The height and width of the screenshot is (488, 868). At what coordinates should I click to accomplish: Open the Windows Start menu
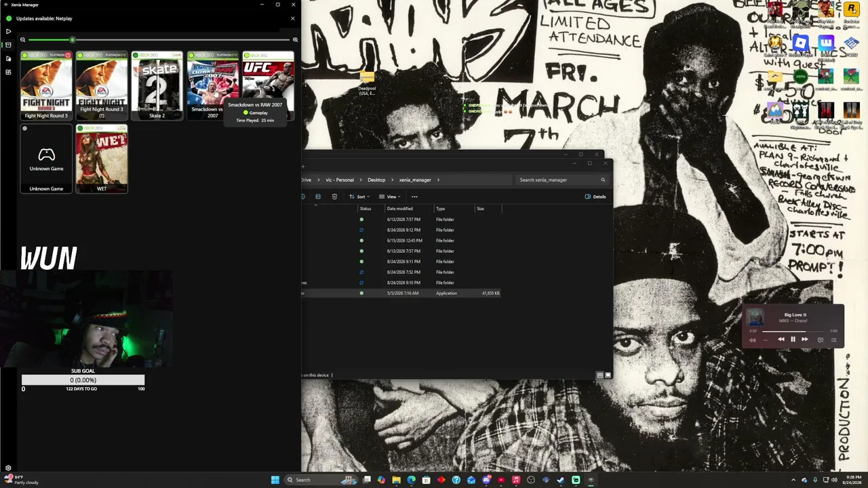tap(275, 480)
